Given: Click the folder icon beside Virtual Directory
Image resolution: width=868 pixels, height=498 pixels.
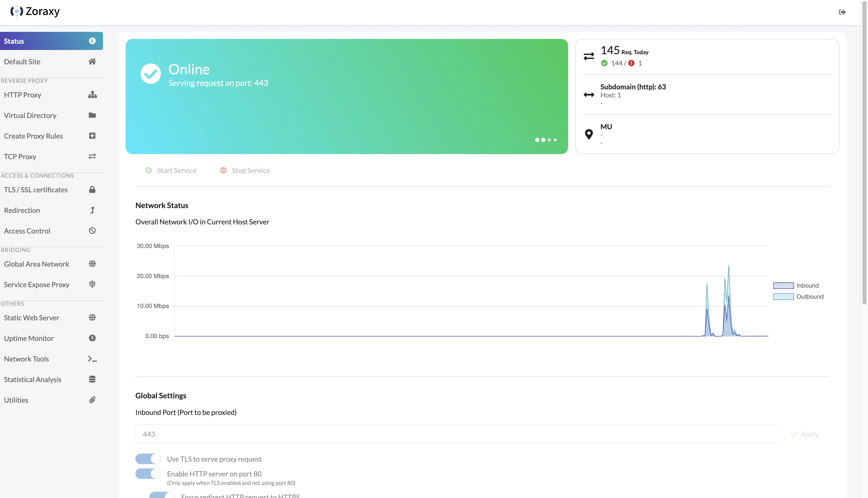Looking at the screenshot, I should pos(92,115).
